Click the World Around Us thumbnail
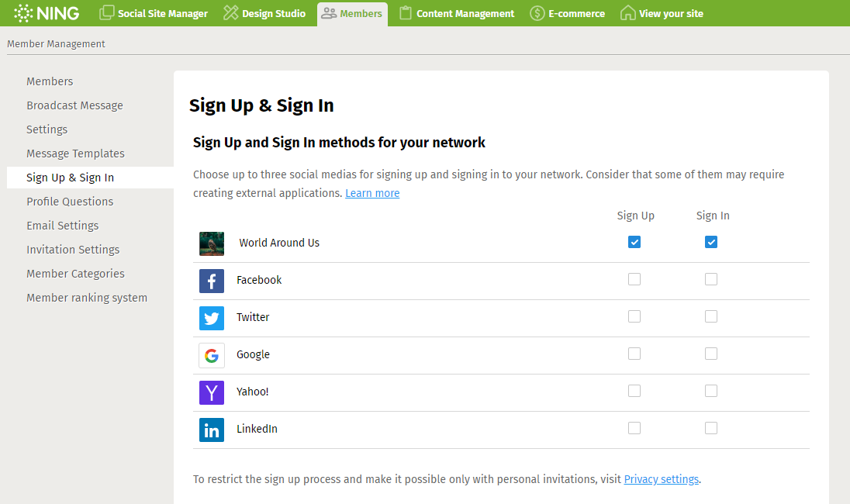The width and height of the screenshot is (850, 504). coord(212,244)
